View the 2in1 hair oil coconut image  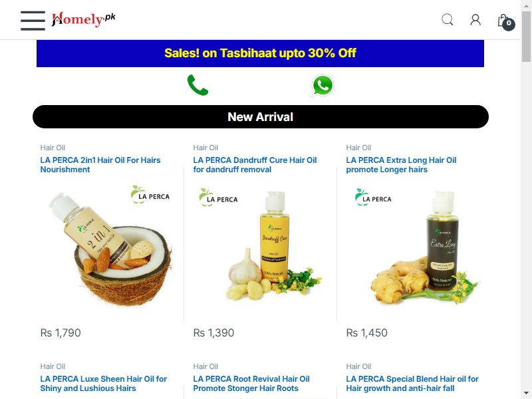tap(107, 247)
